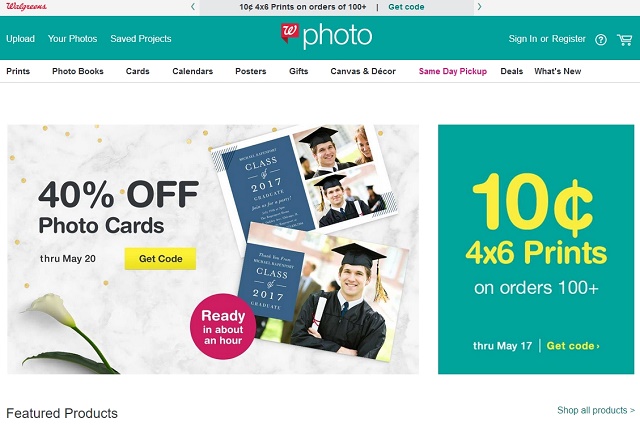Click Sign In or Register
This screenshot has height=427, width=640.
pos(547,39)
